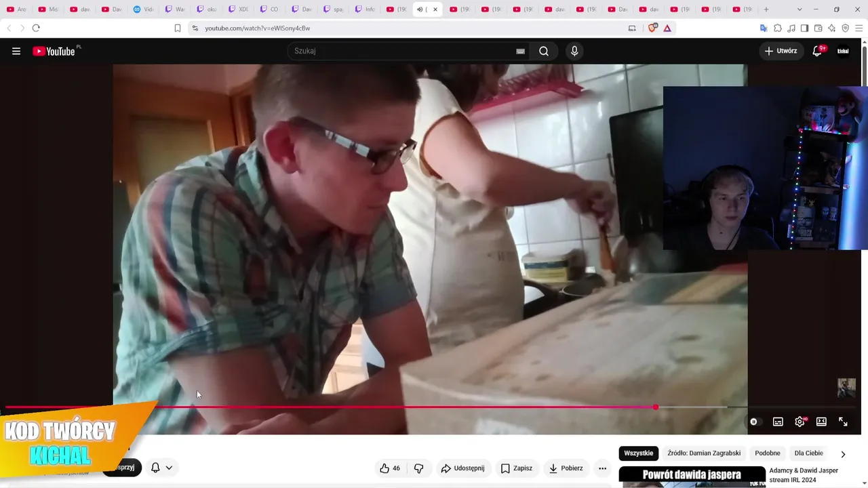The width and height of the screenshot is (868, 488).
Task: Click the red scrubber handle on progress bar
Action: pyautogui.click(x=656, y=407)
